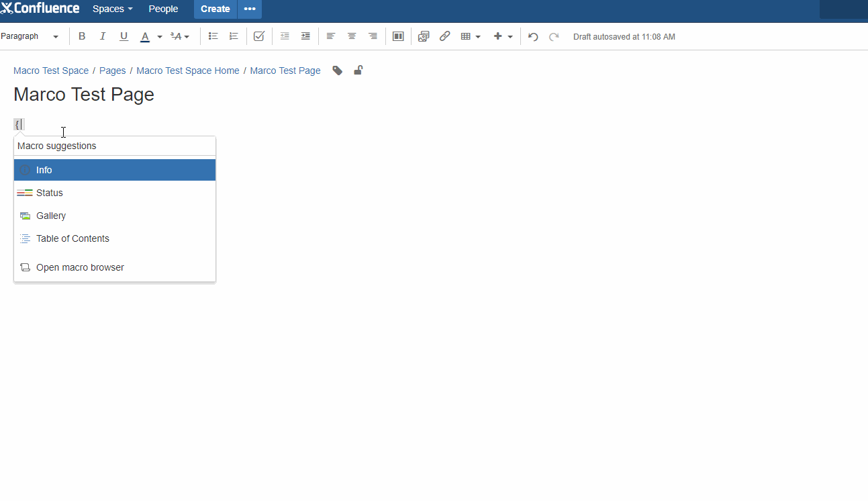Insert a link
Image resolution: width=868 pixels, height=501 pixels.
pos(444,36)
